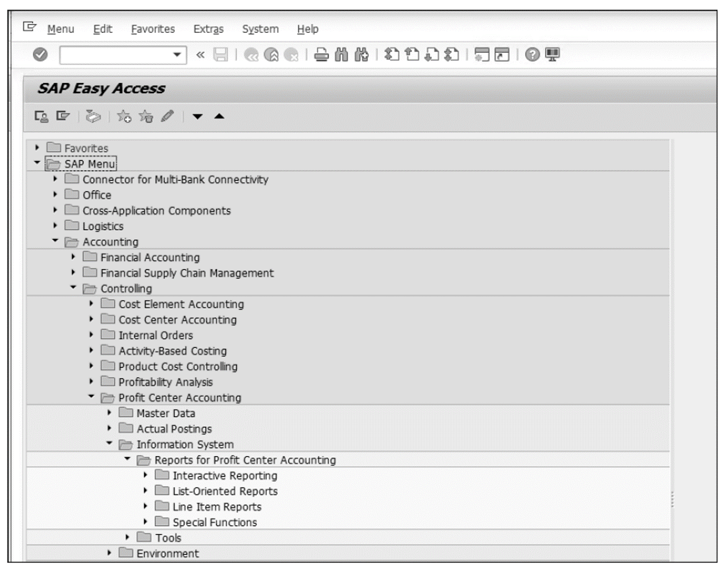Click the green Enter checkmark icon

40,53
